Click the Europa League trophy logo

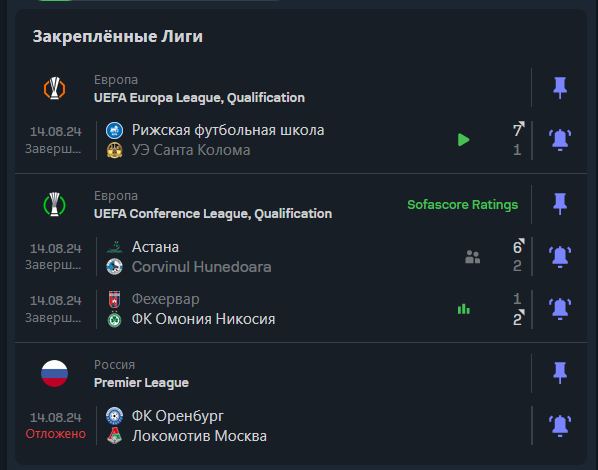55,89
